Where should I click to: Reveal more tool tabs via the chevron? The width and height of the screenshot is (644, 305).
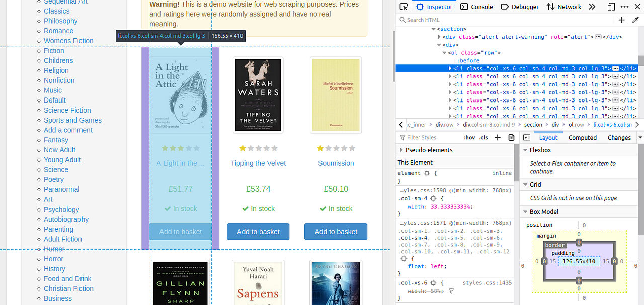(x=592, y=7)
